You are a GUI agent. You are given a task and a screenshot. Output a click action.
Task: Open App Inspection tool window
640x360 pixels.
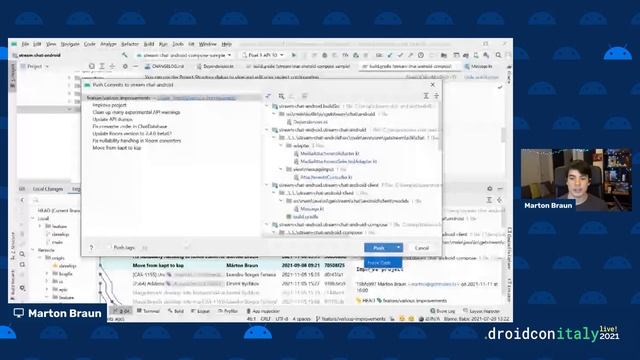tap(263, 311)
